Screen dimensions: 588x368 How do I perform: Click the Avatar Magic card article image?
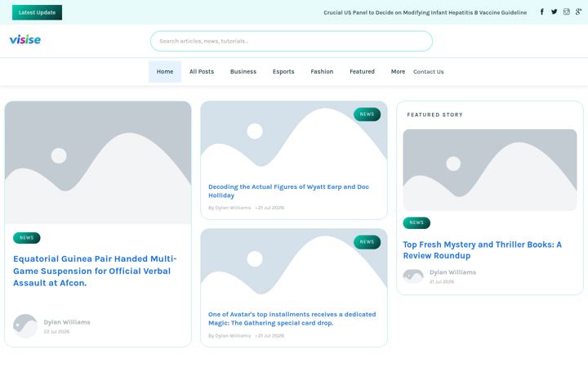click(294, 265)
